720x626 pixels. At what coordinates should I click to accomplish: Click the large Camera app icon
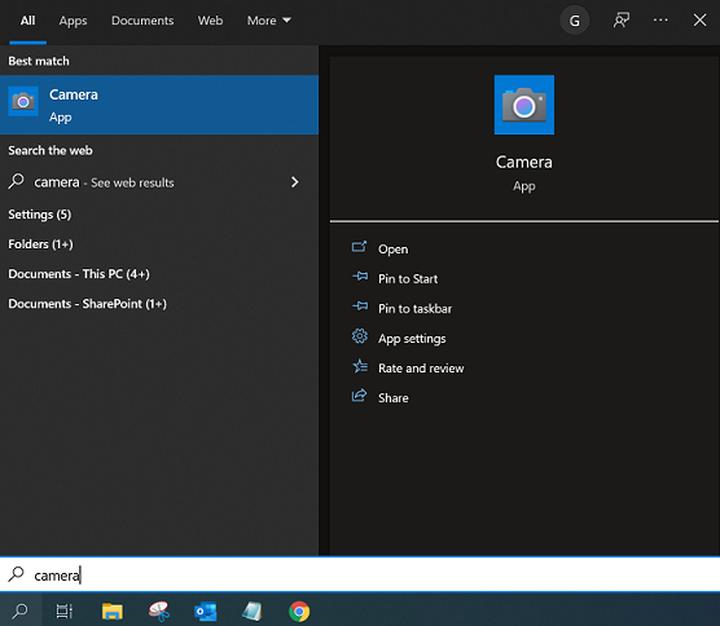click(x=524, y=105)
